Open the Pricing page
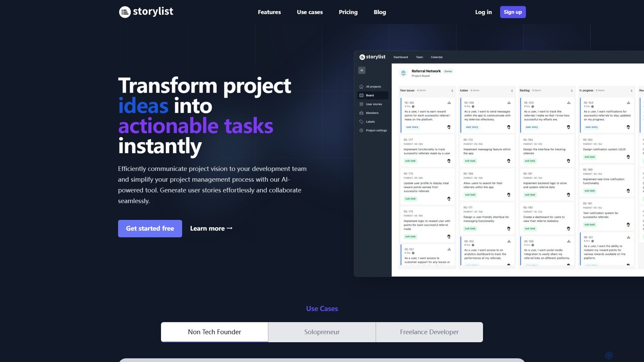This screenshot has height=362, width=644. (x=348, y=12)
